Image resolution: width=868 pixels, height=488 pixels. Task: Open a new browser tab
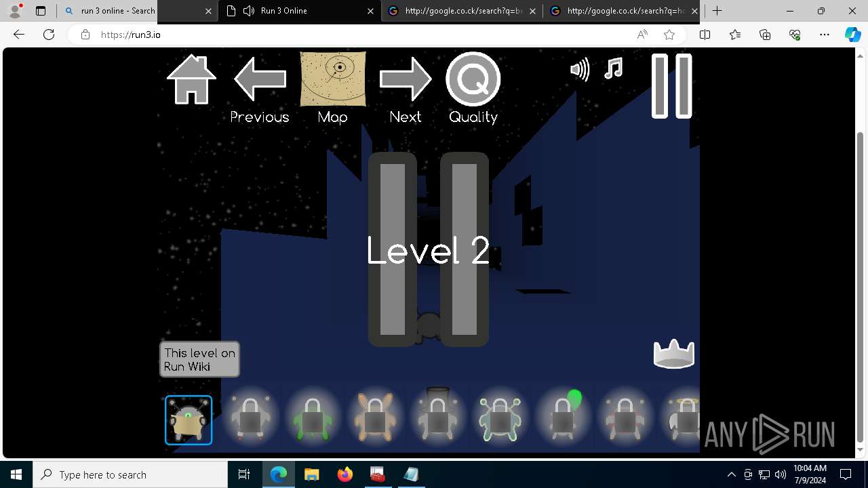coord(717,11)
